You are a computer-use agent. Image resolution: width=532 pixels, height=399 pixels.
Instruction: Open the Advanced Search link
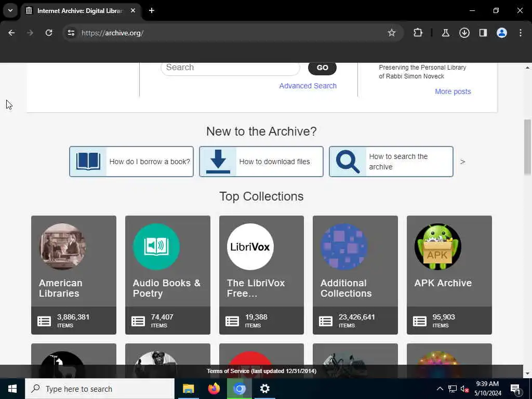tap(308, 86)
